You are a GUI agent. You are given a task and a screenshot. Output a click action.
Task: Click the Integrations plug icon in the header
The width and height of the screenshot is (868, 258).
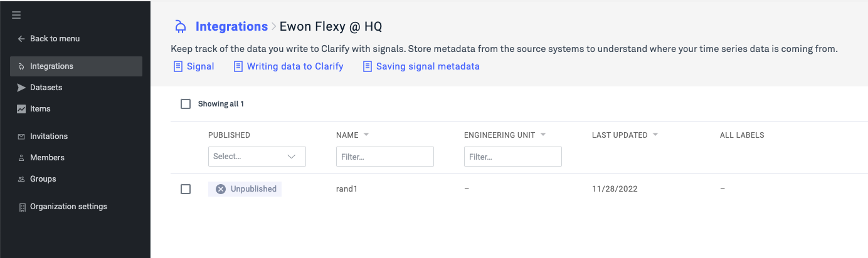181,26
